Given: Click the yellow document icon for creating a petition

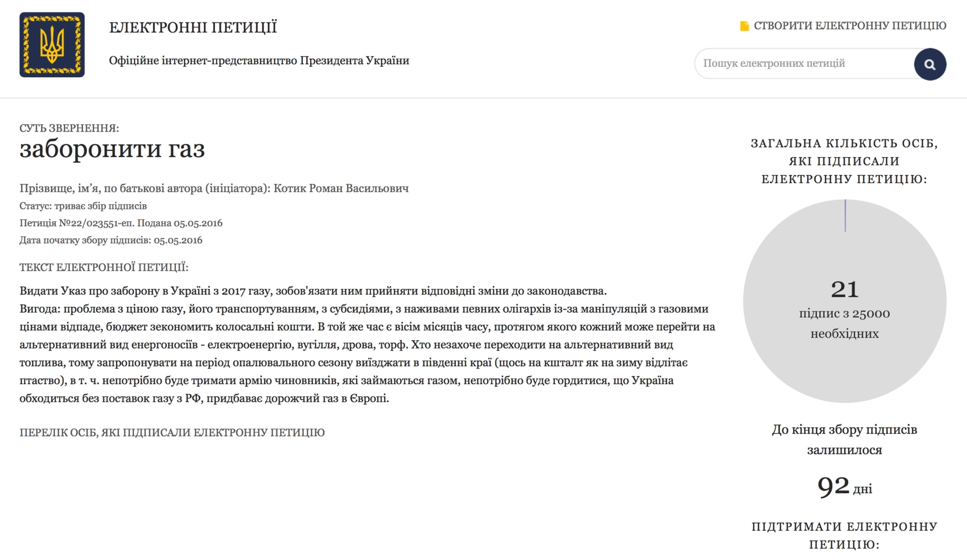Looking at the screenshot, I should pyautogui.click(x=744, y=26).
